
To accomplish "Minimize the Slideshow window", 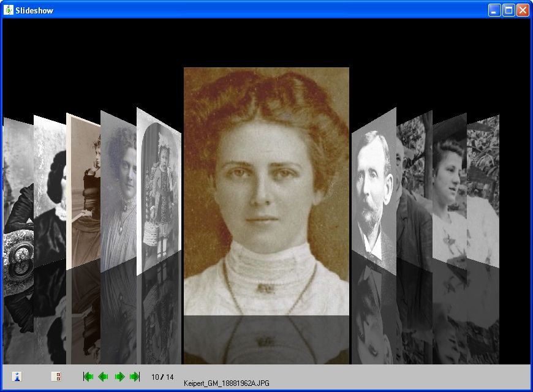I will 494,10.
